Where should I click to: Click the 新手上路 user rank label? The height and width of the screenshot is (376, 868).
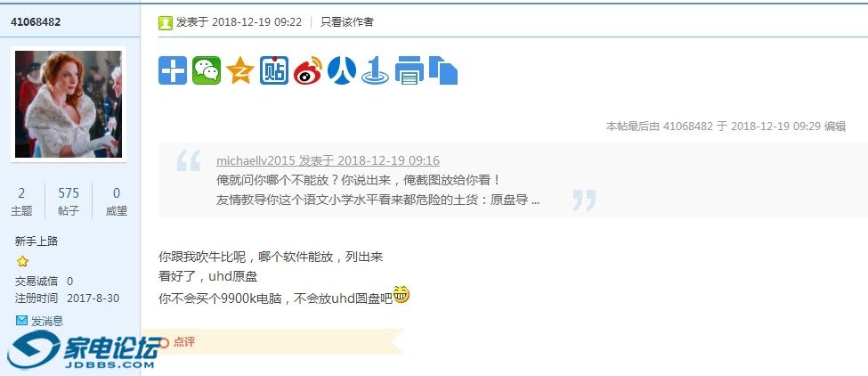point(37,241)
